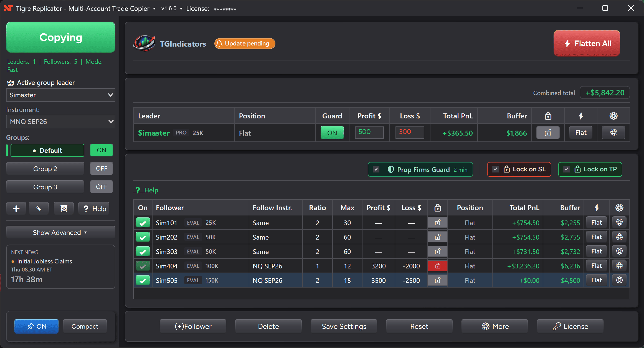The image size is (644, 348).
Task: Flatten the Simaster leader position
Action: click(581, 133)
